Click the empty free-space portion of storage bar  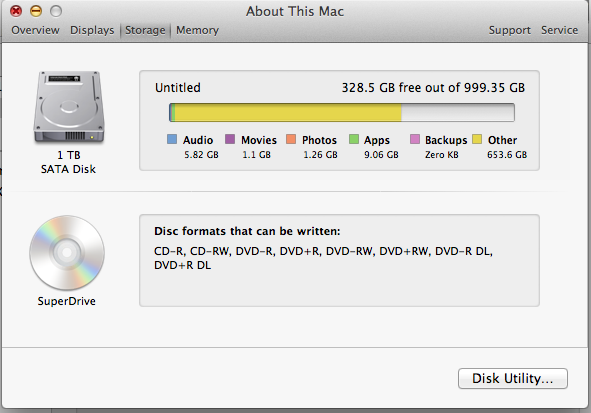tap(458, 113)
